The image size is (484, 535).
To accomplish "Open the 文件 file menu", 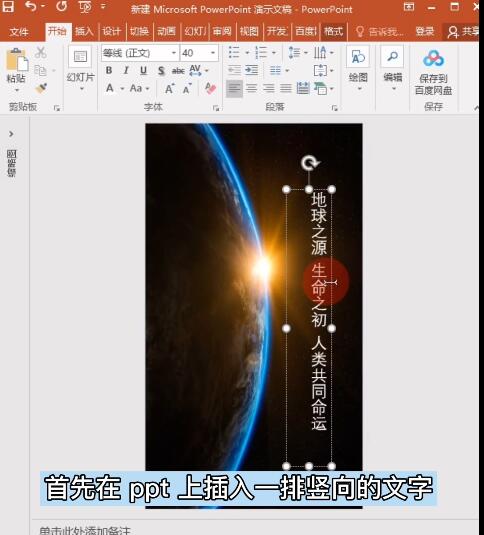I will pos(19,32).
